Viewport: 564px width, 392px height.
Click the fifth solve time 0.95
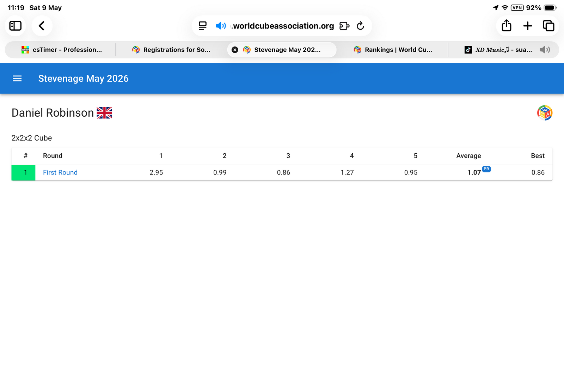(x=411, y=172)
